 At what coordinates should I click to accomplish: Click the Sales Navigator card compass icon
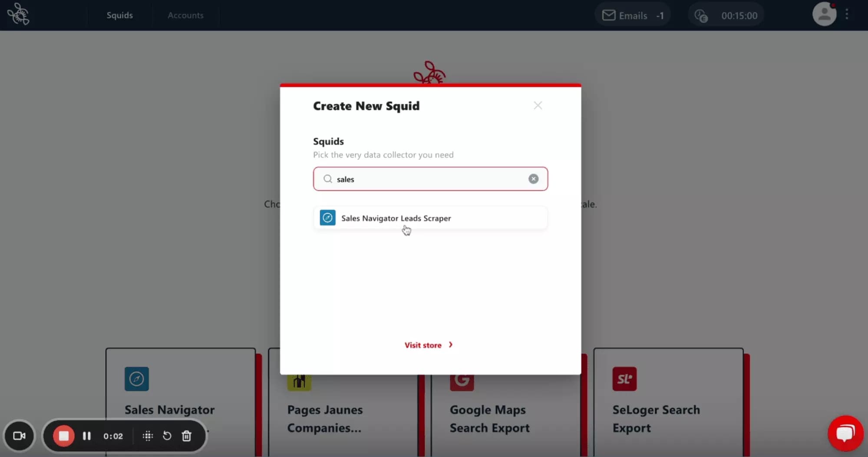pos(136,379)
